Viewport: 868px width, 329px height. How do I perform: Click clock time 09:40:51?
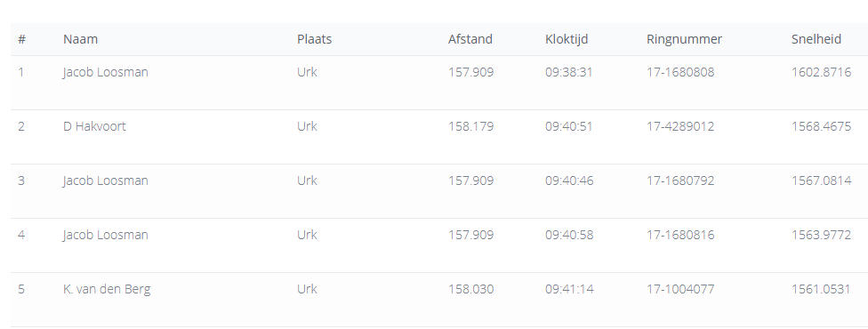point(568,126)
